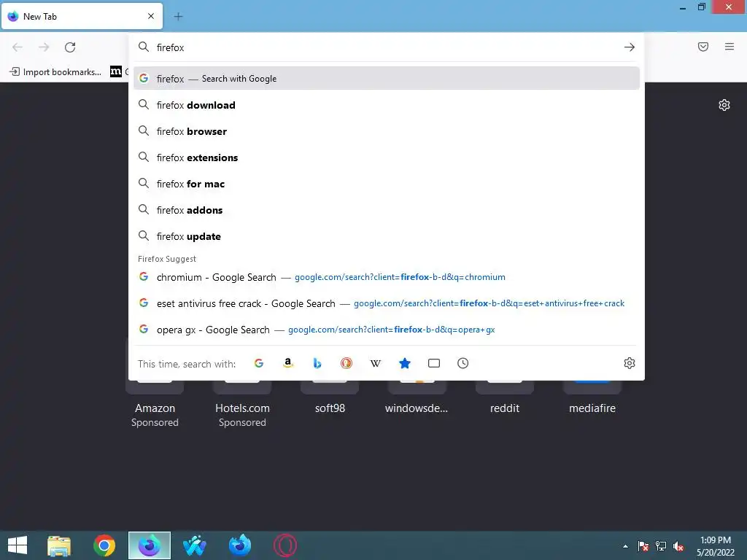Open the Windows Start menu

pos(18,545)
